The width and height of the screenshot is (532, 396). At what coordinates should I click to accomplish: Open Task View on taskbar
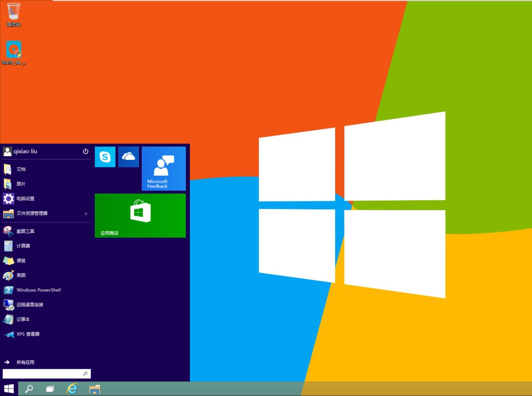tap(50, 389)
